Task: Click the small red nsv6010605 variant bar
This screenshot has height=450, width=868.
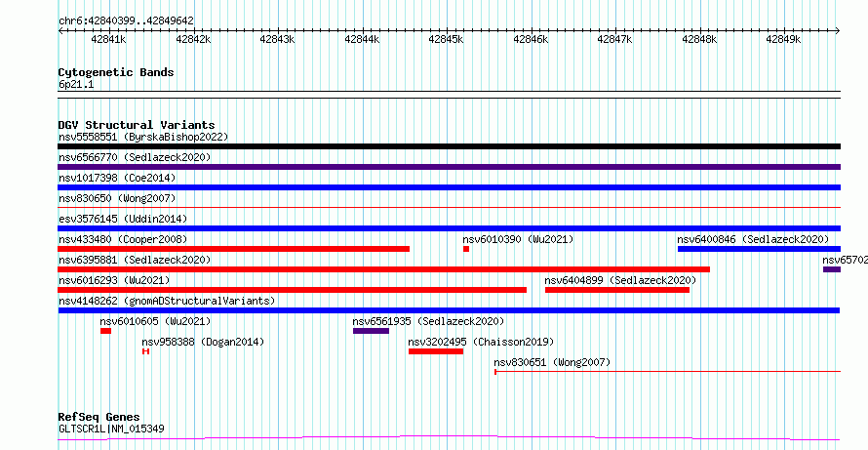Action: pos(105,331)
